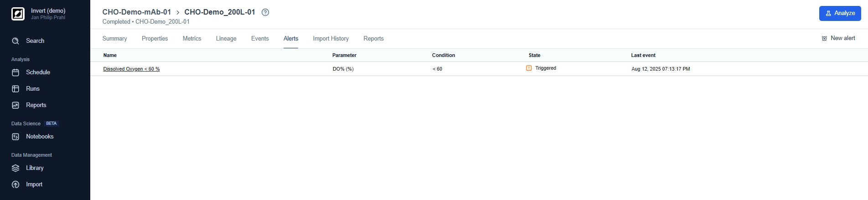Go to Runs in sidebar

[32, 89]
